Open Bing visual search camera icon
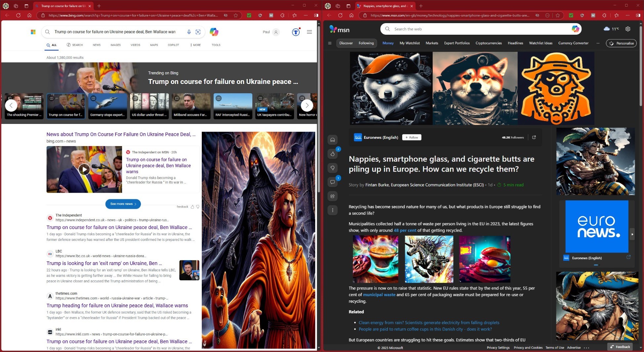Viewport: 644px width, 352px height. pos(198,32)
